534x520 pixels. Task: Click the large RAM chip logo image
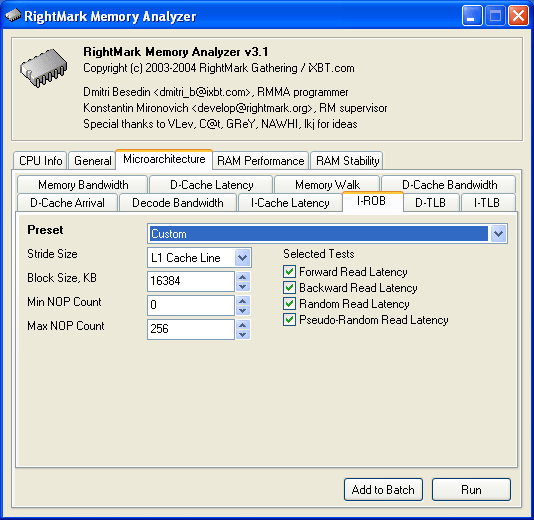click(x=43, y=68)
